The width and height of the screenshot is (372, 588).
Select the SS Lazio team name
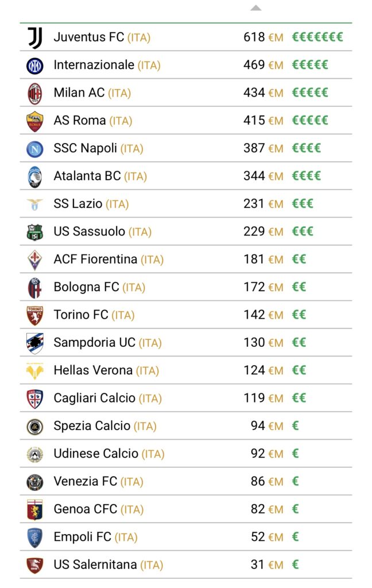(x=78, y=204)
